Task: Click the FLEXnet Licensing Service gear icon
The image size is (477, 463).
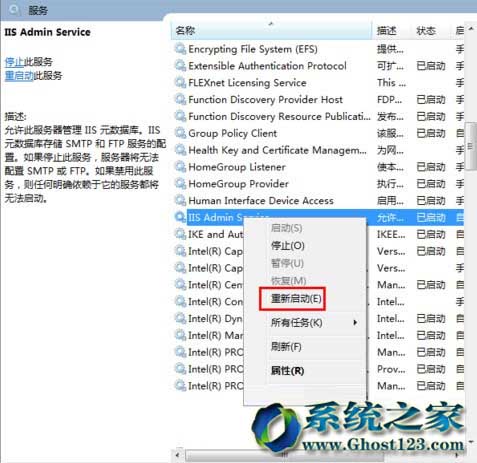Action: 180,83
